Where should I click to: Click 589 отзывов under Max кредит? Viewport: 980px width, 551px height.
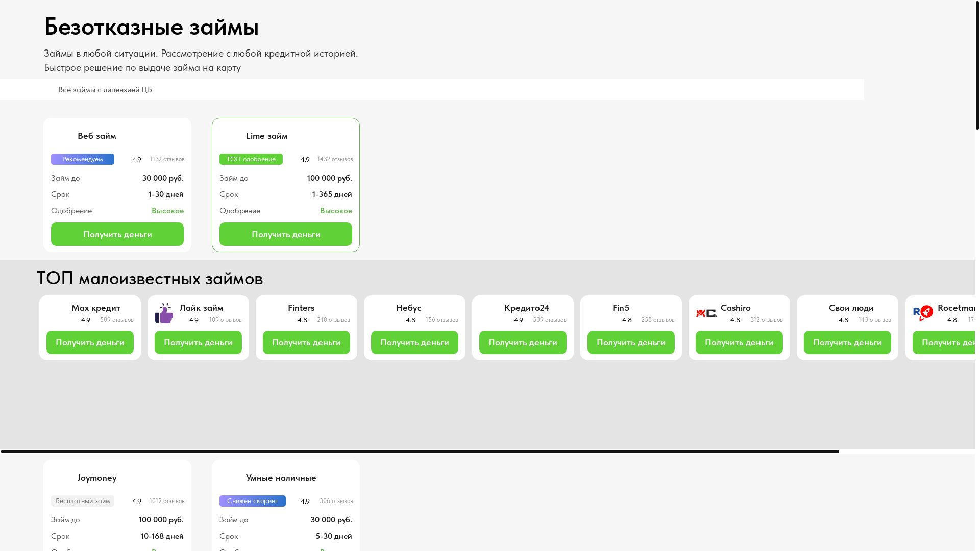pos(117,320)
